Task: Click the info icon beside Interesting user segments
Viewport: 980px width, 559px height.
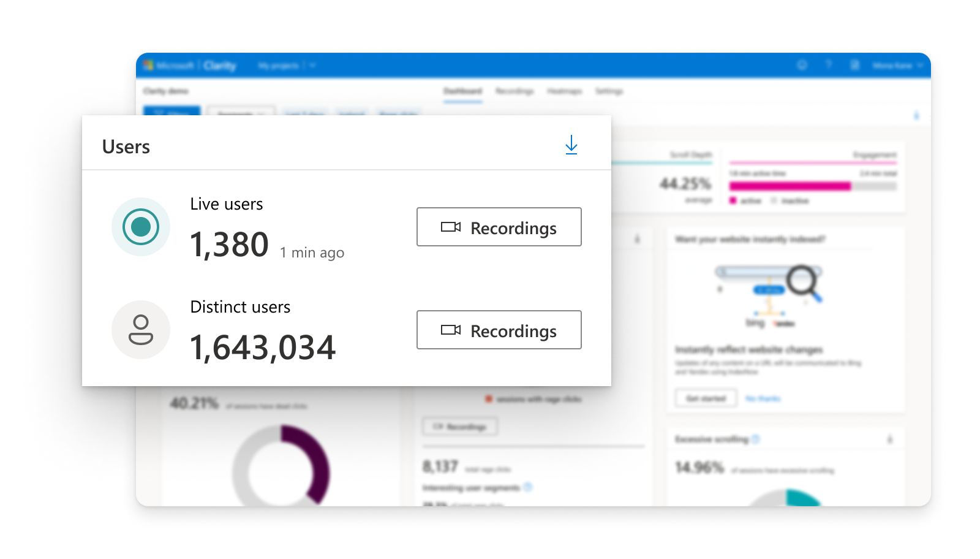Action: tap(528, 487)
